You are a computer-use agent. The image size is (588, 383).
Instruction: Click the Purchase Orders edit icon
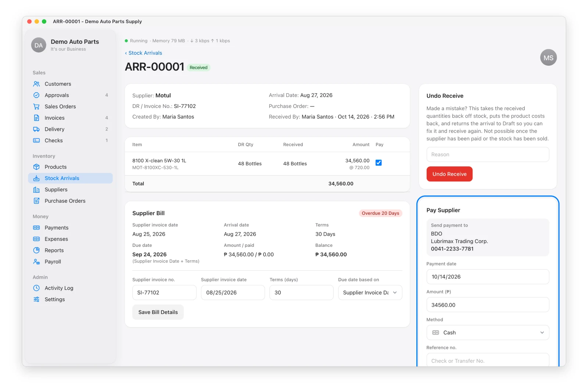[36, 201]
